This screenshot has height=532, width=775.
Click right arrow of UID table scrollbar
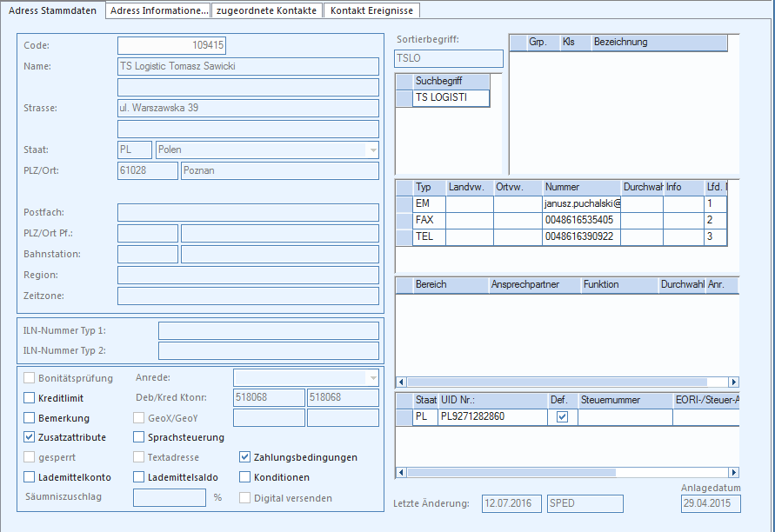click(x=734, y=472)
